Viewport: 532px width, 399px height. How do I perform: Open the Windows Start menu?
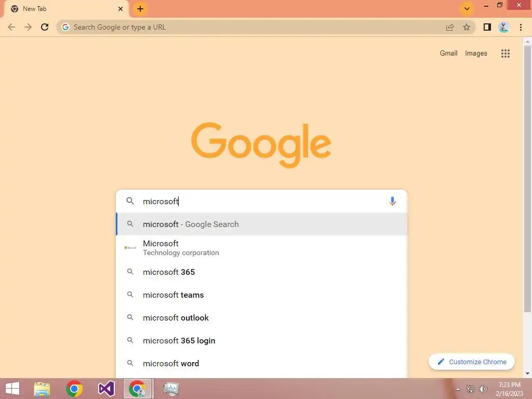(x=12, y=389)
